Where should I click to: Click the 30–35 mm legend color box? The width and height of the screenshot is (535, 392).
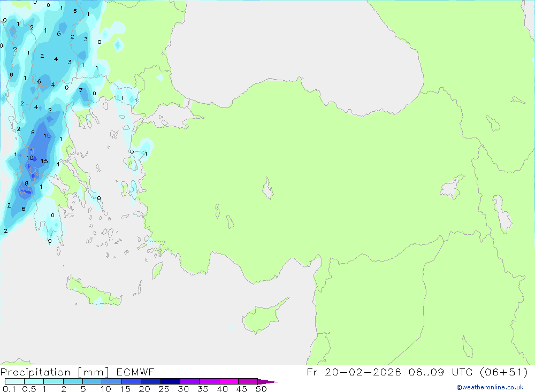pyautogui.click(x=190, y=381)
